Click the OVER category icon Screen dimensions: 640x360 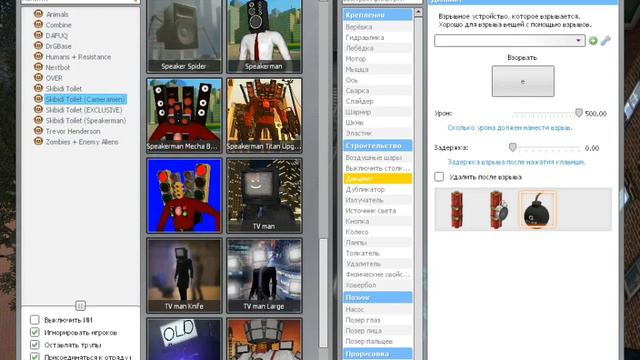(x=38, y=78)
